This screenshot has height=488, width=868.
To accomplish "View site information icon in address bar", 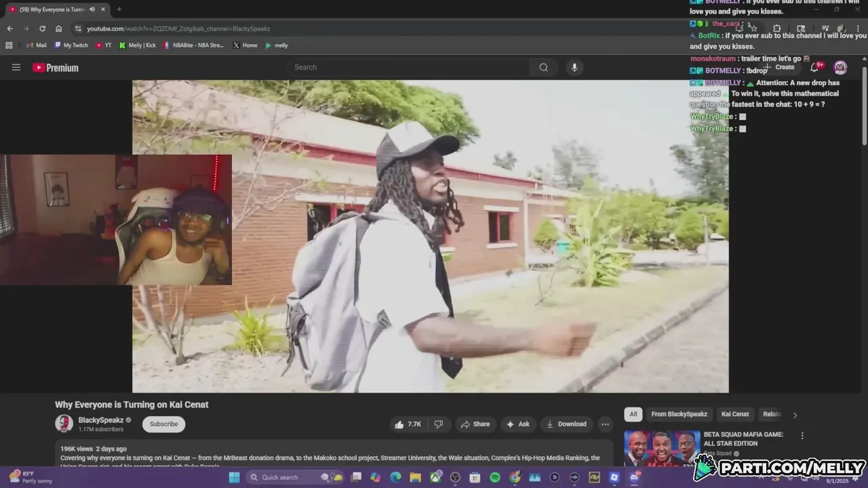I will point(78,28).
